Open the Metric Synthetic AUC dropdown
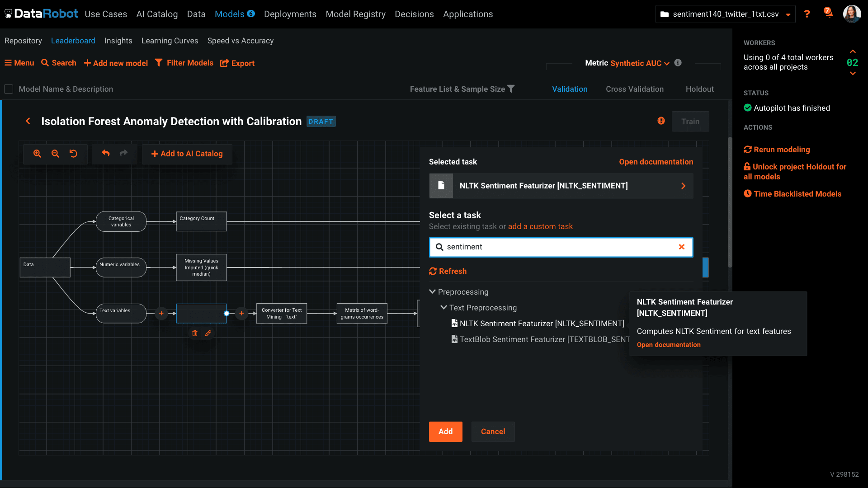Image resolution: width=868 pixels, height=488 pixels. pyautogui.click(x=640, y=63)
